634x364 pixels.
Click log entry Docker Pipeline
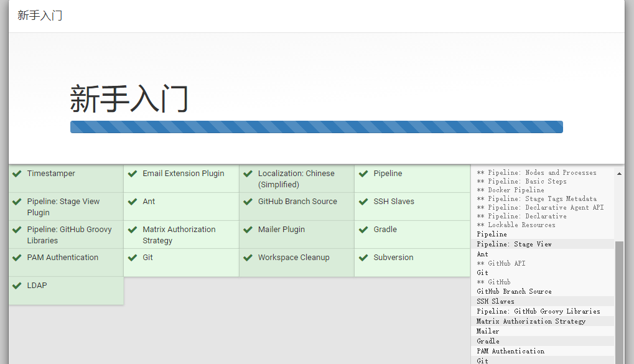510,190
